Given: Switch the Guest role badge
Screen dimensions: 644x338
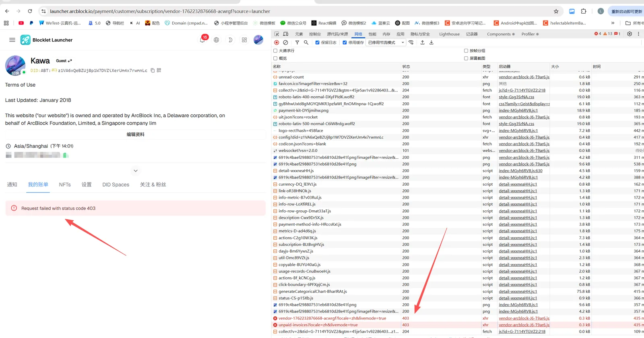Looking at the screenshot, I should (x=64, y=61).
